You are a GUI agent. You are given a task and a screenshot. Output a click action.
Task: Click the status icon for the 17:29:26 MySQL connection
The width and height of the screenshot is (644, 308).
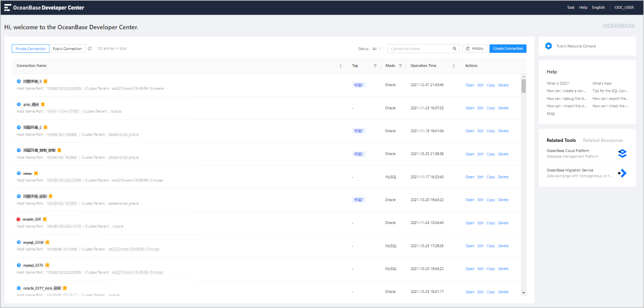click(19, 242)
